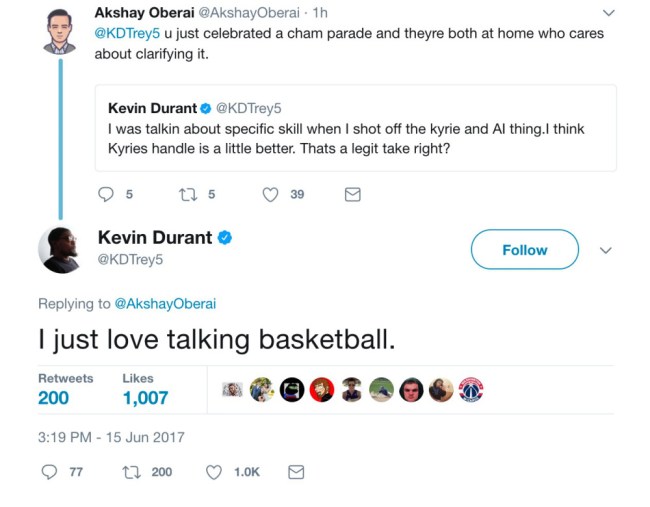Open @AkshayOberai link in Replying to line
The width and height of the screenshot is (650, 507).
tap(166, 303)
